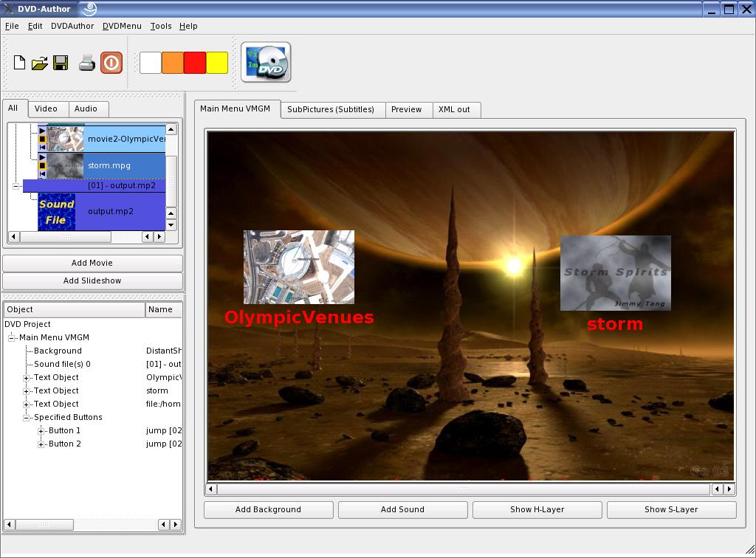The image size is (756, 558).
Task: Save the project with the floppy disk icon
Action: pyautogui.click(x=61, y=63)
